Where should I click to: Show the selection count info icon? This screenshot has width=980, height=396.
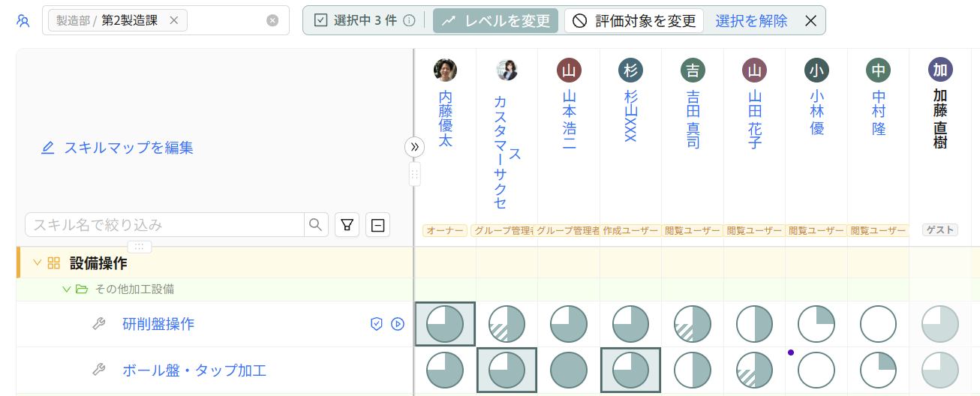click(x=409, y=21)
